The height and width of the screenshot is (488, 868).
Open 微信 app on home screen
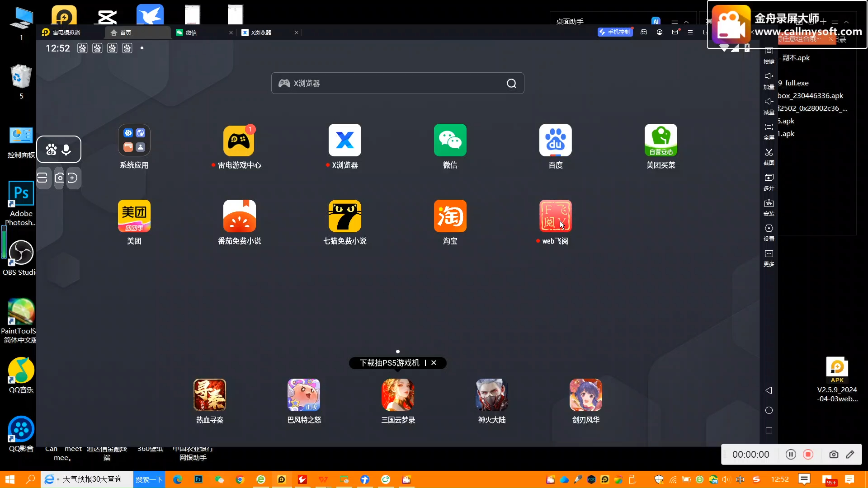point(450,140)
